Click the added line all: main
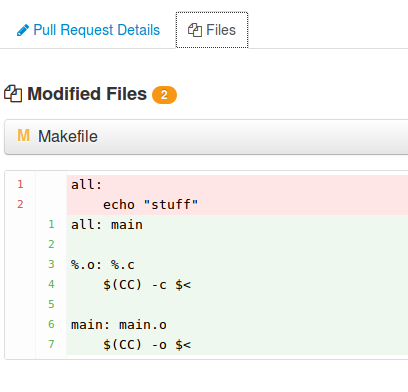 click(x=107, y=225)
